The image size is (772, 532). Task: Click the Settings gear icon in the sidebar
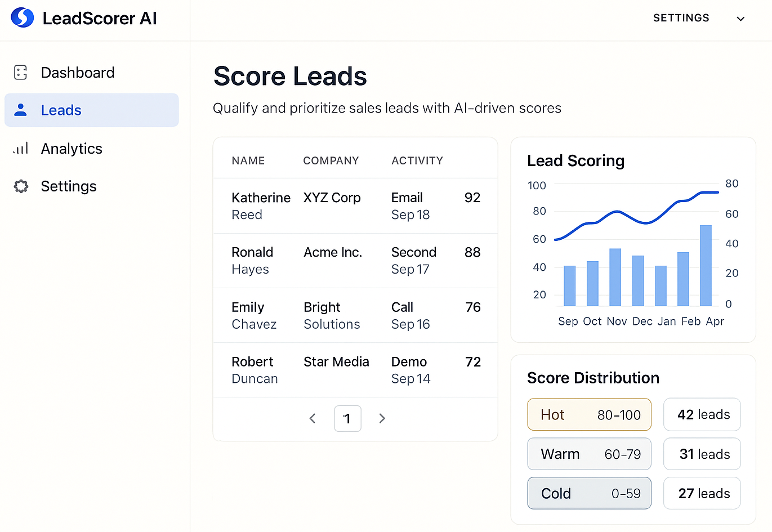pyautogui.click(x=20, y=186)
